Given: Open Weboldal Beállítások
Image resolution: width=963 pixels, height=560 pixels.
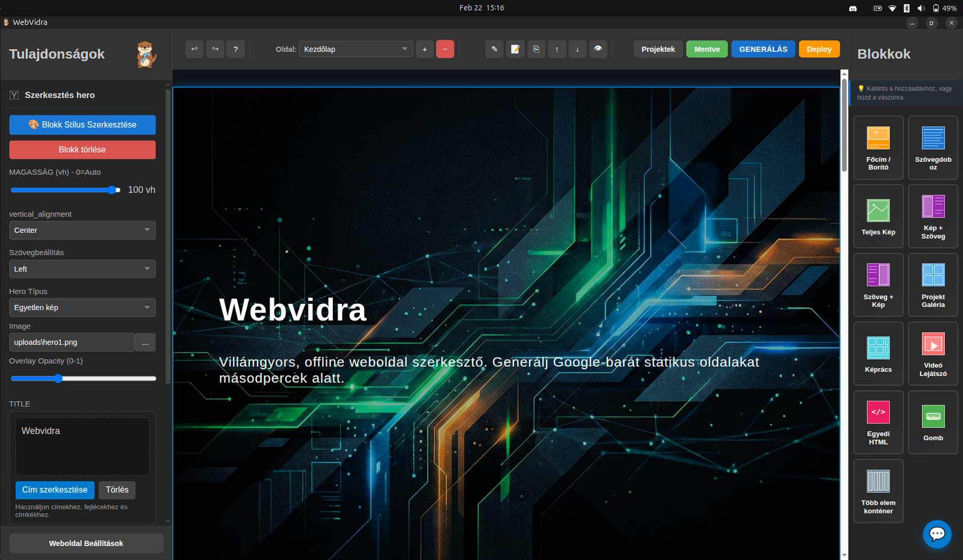Looking at the screenshot, I should tap(85, 543).
